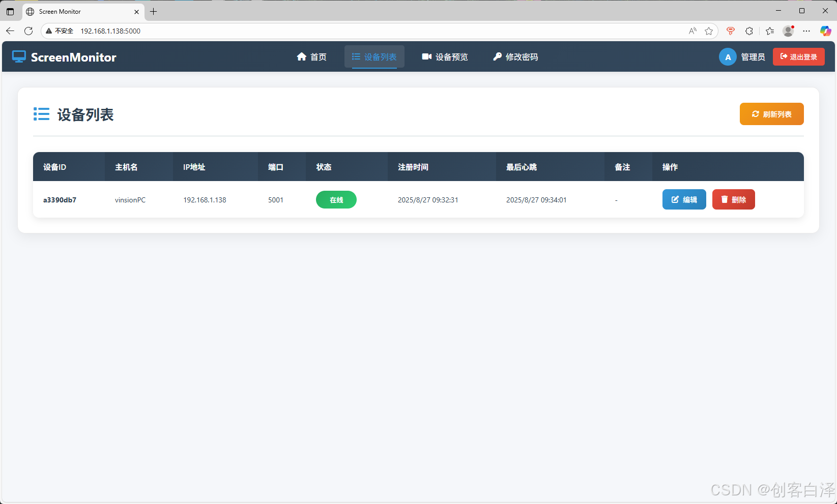Click the list icon beside 设备列表 heading
The height and width of the screenshot is (504, 837).
41,114
